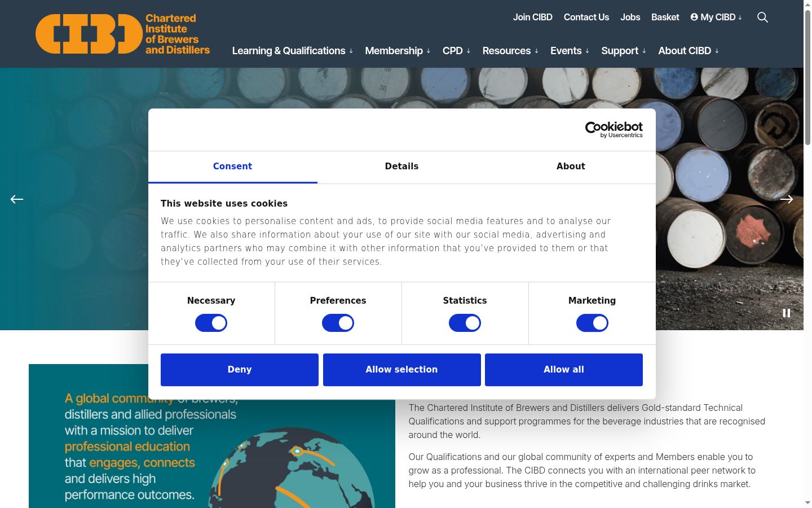Toggle the Necessary cookies switch

[x=211, y=323]
